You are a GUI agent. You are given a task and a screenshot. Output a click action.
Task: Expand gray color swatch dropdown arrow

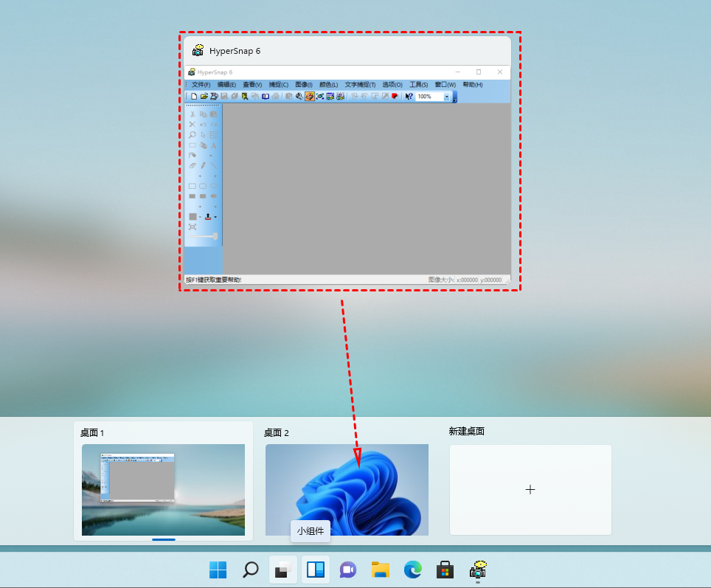pos(200,217)
